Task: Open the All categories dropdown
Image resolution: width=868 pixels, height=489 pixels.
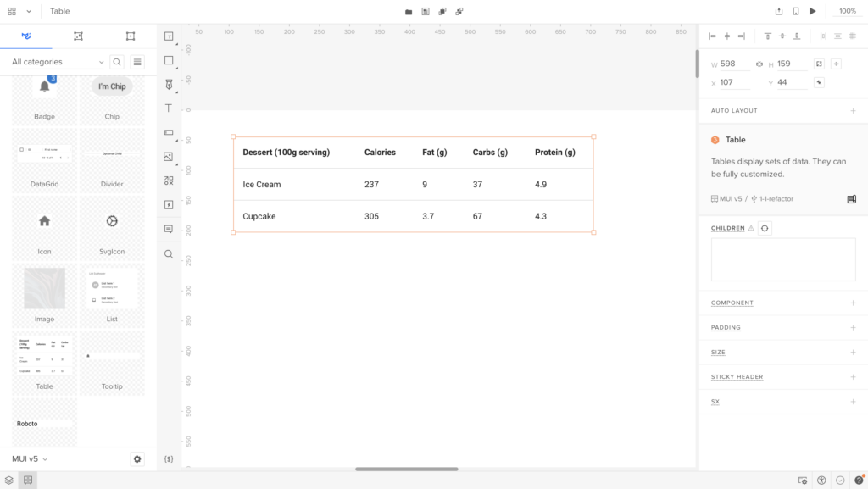Action: click(58, 62)
